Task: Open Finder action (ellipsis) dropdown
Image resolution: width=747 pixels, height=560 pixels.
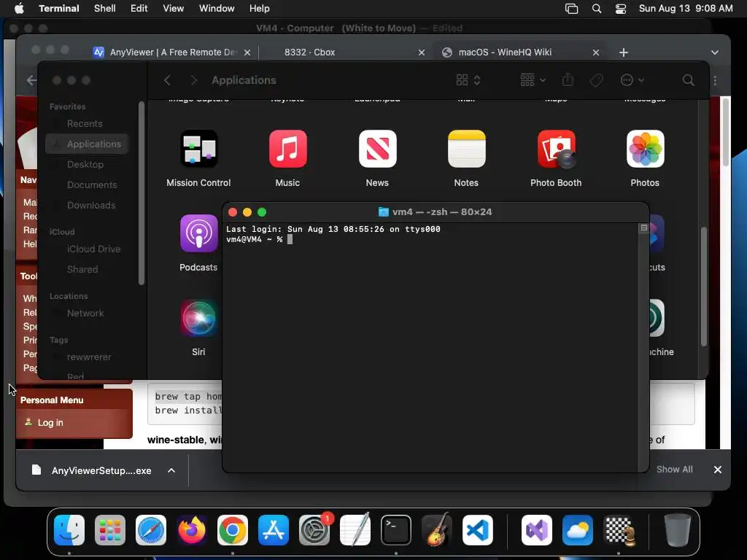Action: [x=632, y=80]
